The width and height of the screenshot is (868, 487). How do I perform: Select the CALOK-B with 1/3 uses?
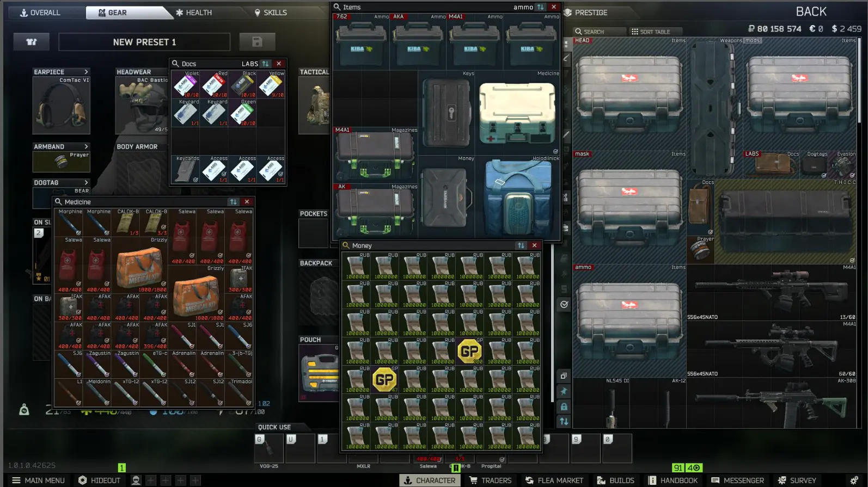[125, 222]
